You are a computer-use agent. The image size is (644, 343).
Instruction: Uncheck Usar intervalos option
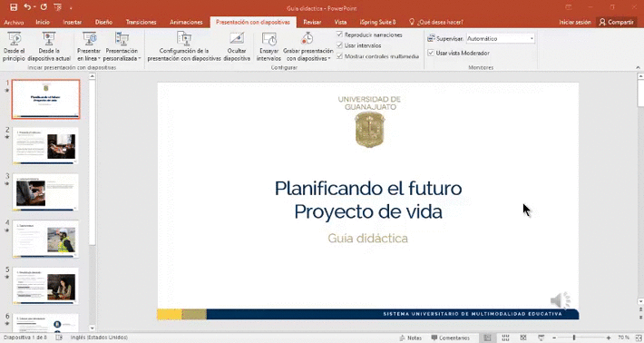coord(339,45)
